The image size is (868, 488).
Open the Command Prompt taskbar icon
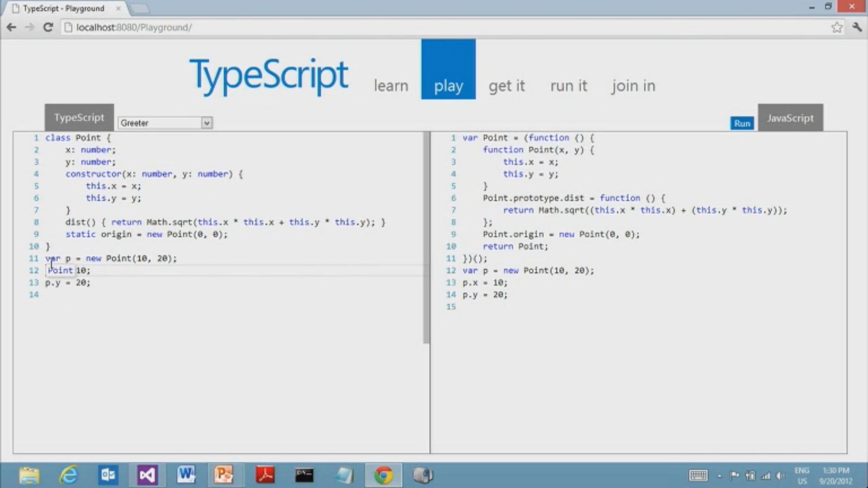pyautogui.click(x=304, y=475)
